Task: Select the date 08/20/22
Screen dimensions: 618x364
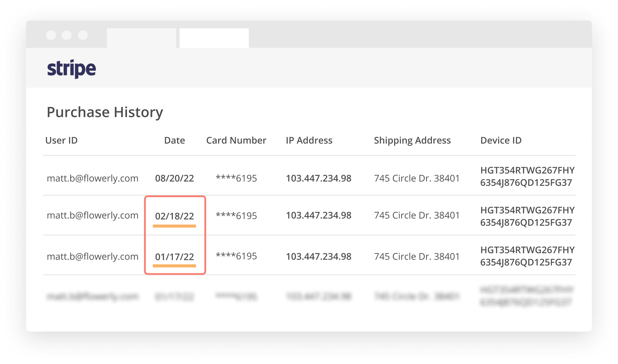Action: [x=175, y=178]
